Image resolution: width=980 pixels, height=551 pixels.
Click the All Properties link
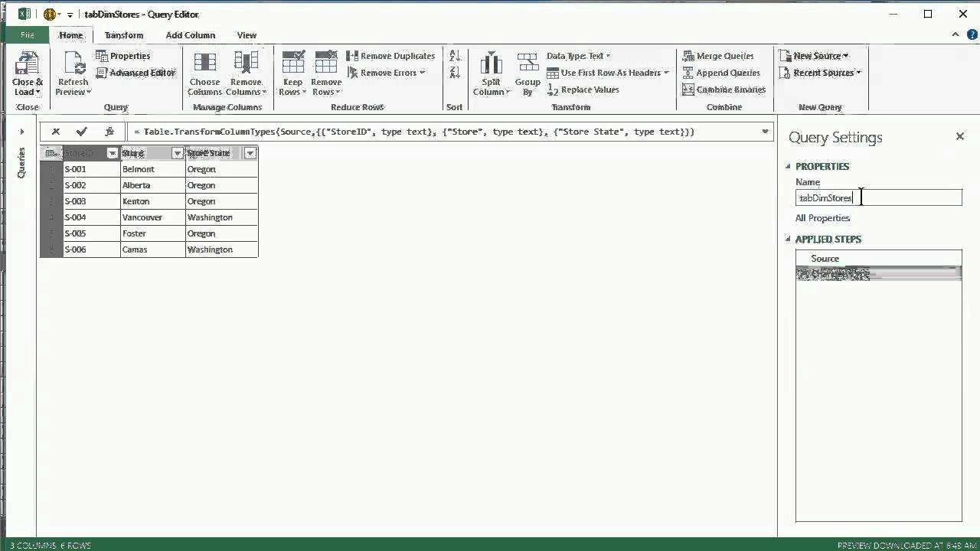[x=823, y=218]
